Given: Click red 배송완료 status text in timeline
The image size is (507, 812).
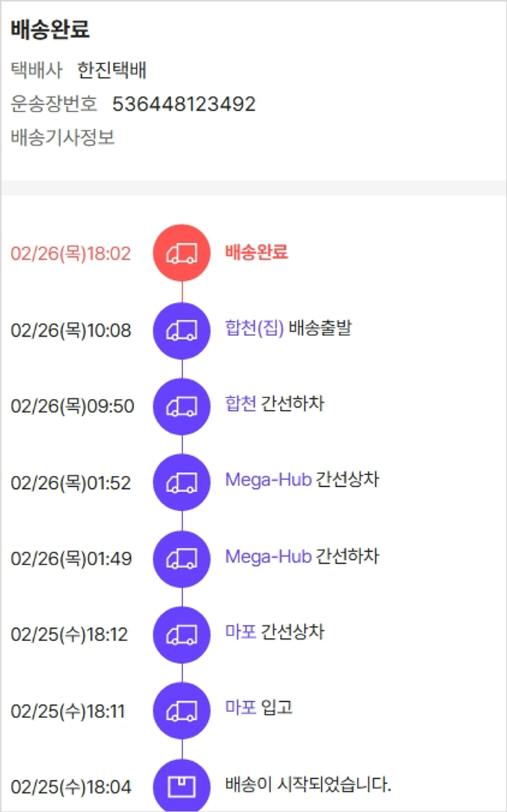Looking at the screenshot, I should click(256, 252).
